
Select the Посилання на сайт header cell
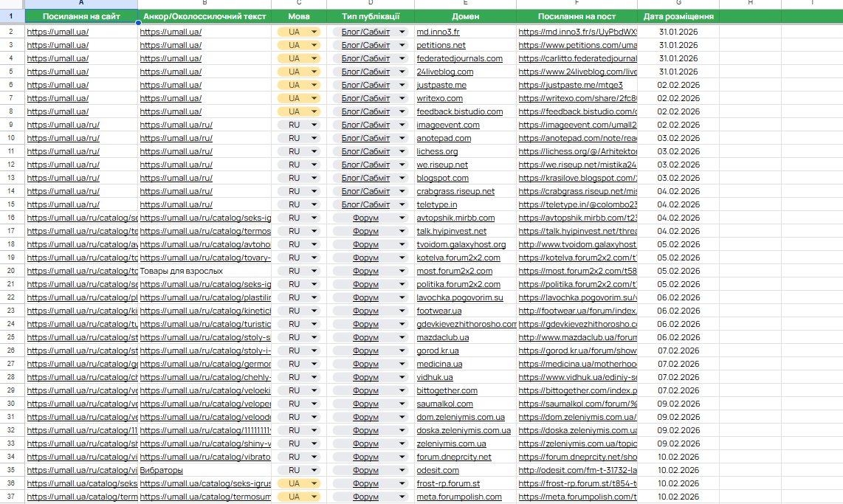(x=81, y=16)
